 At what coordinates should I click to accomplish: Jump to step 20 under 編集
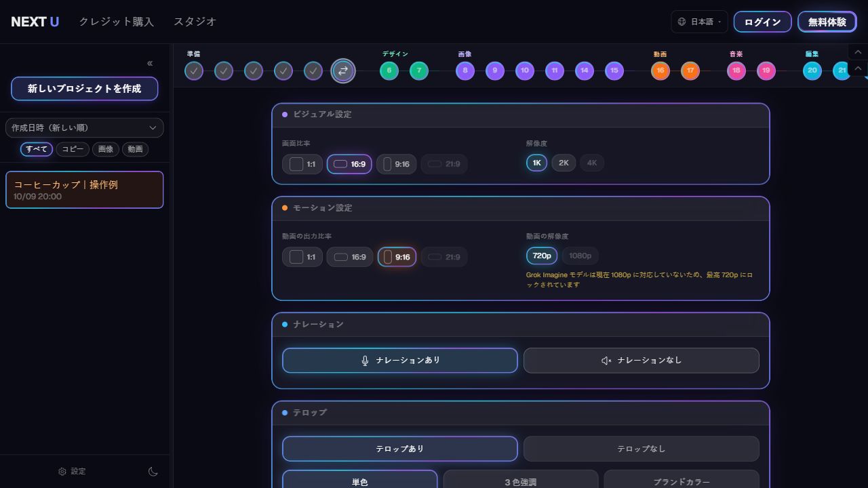click(x=812, y=70)
